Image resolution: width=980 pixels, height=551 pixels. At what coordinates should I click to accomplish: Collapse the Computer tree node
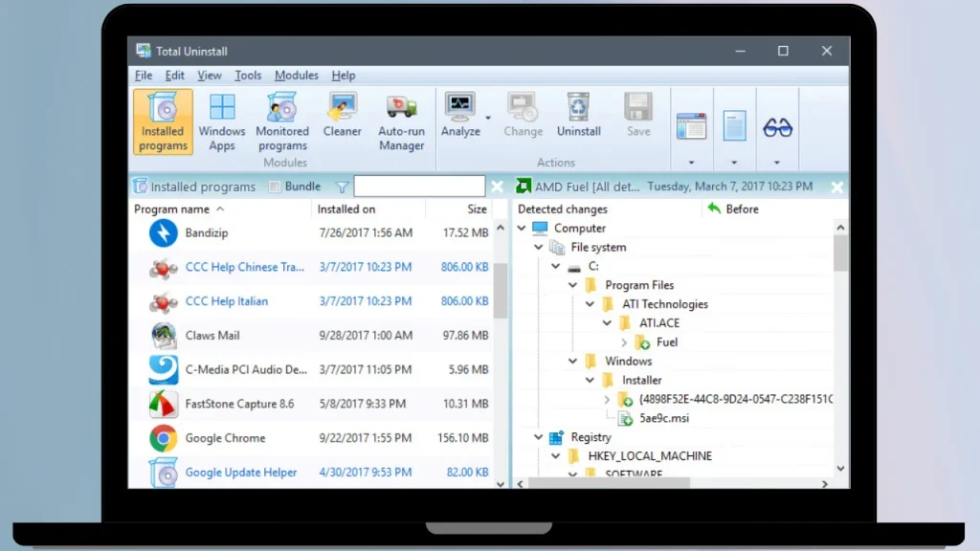pos(522,228)
